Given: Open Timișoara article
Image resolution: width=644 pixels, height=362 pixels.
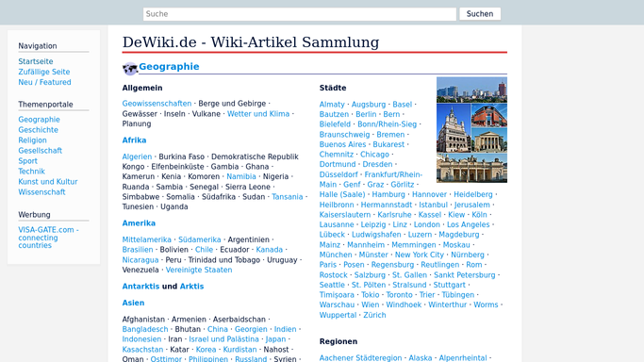Looking at the screenshot, I should coord(337,295).
